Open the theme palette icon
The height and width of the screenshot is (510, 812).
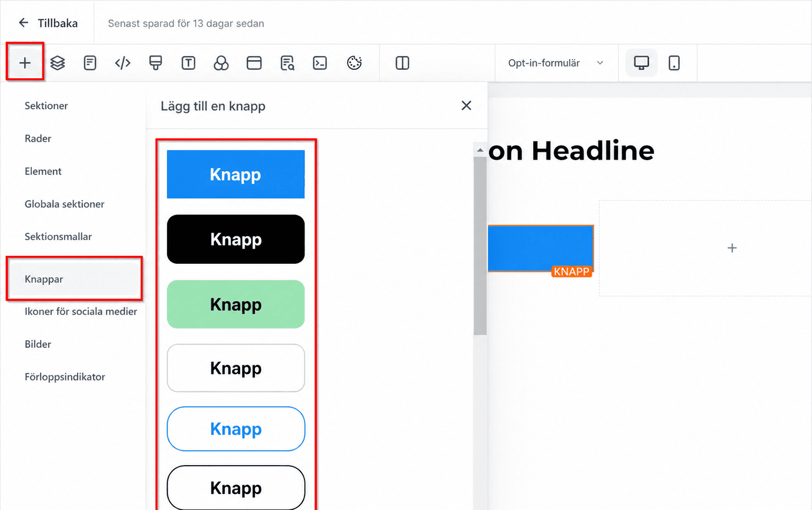(x=354, y=63)
